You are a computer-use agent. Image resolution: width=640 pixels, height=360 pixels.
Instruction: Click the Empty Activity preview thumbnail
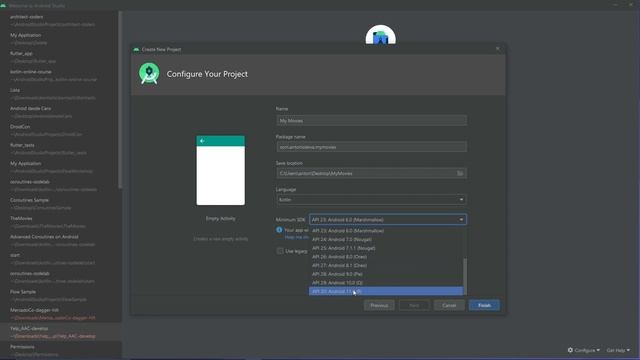point(220,170)
